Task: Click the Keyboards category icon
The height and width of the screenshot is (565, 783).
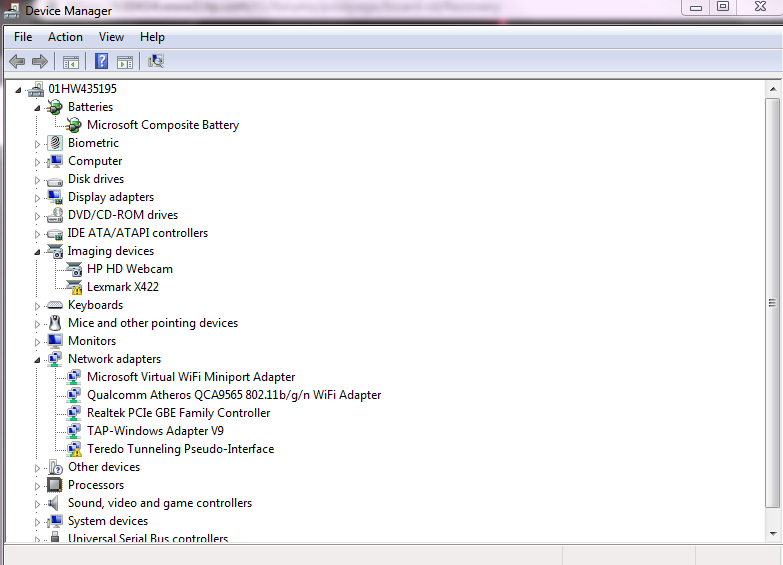Action: point(55,305)
